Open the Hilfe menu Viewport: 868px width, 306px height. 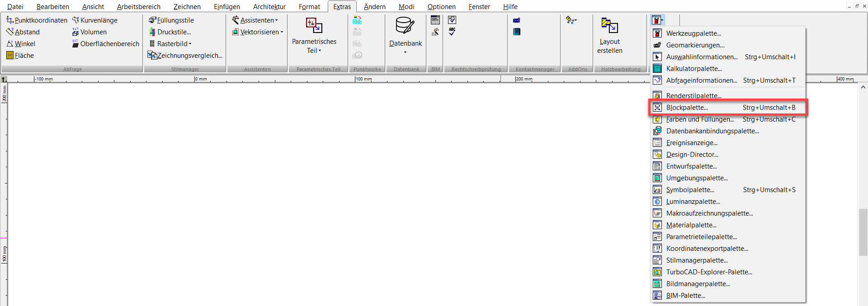[510, 7]
